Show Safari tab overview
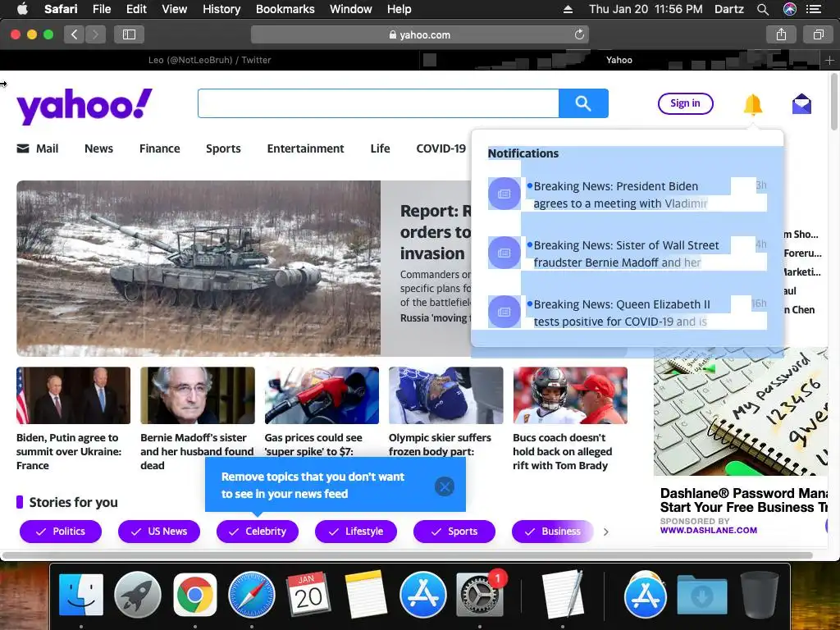This screenshot has width=840, height=630. [x=818, y=34]
